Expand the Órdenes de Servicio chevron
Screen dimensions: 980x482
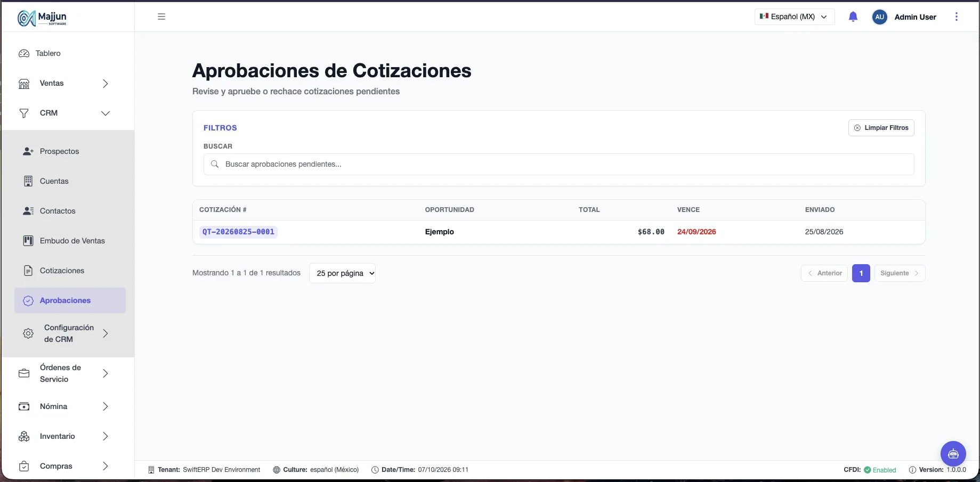106,373
